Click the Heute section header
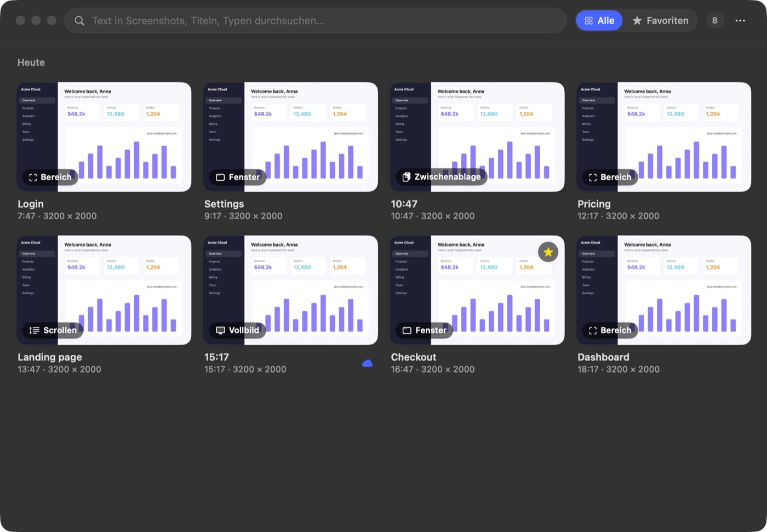Image resolution: width=767 pixels, height=532 pixels. click(31, 62)
